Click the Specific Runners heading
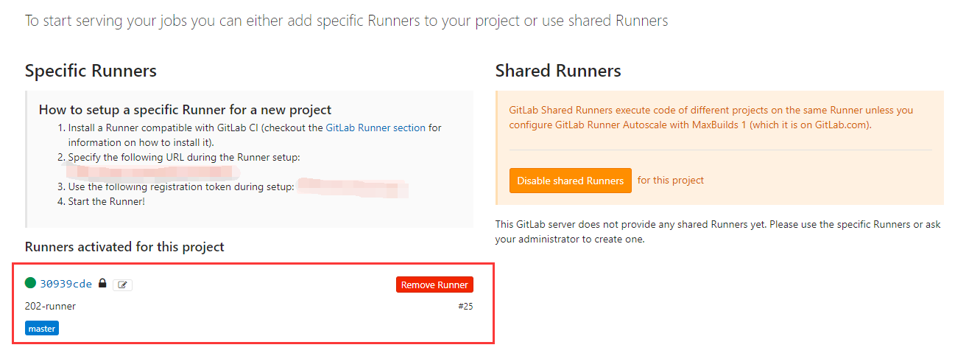This screenshot has height=356, width=980. coord(91,71)
